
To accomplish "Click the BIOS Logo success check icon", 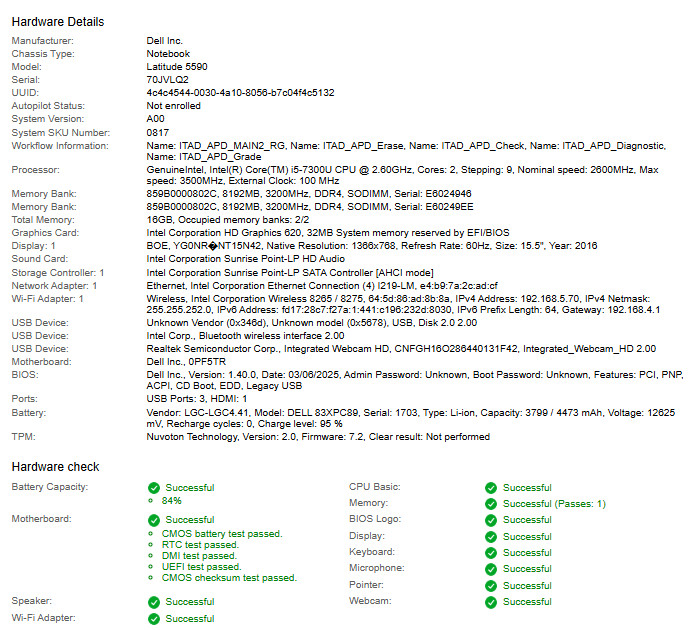I will click(491, 520).
